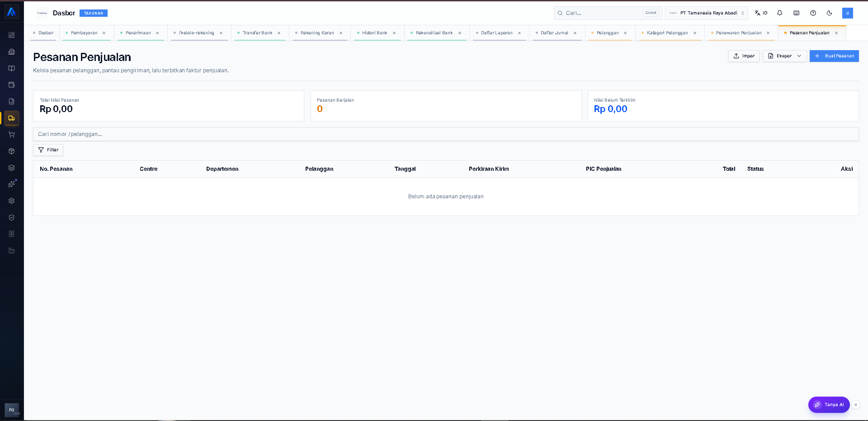Expand the PT Tamanesia Raya Abadi selector
Screen dimensions: 868x421
pyautogui.click(x=707, y=13)
